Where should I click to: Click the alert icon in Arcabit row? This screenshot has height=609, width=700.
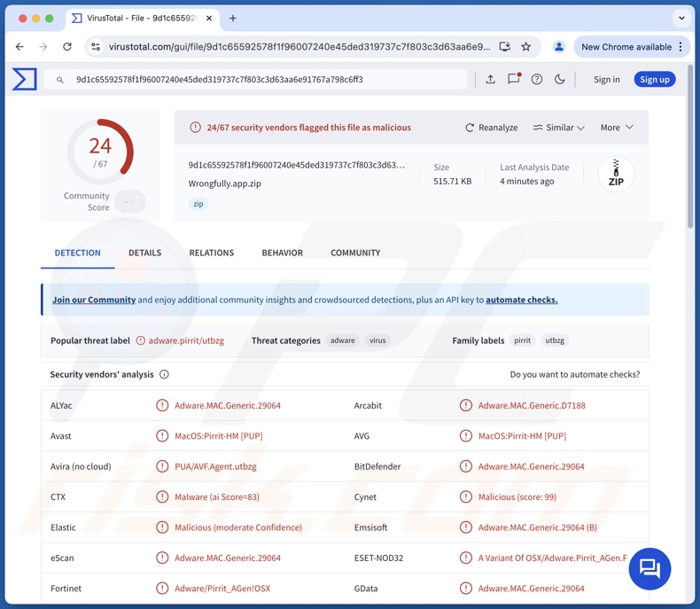pos(465,405)
